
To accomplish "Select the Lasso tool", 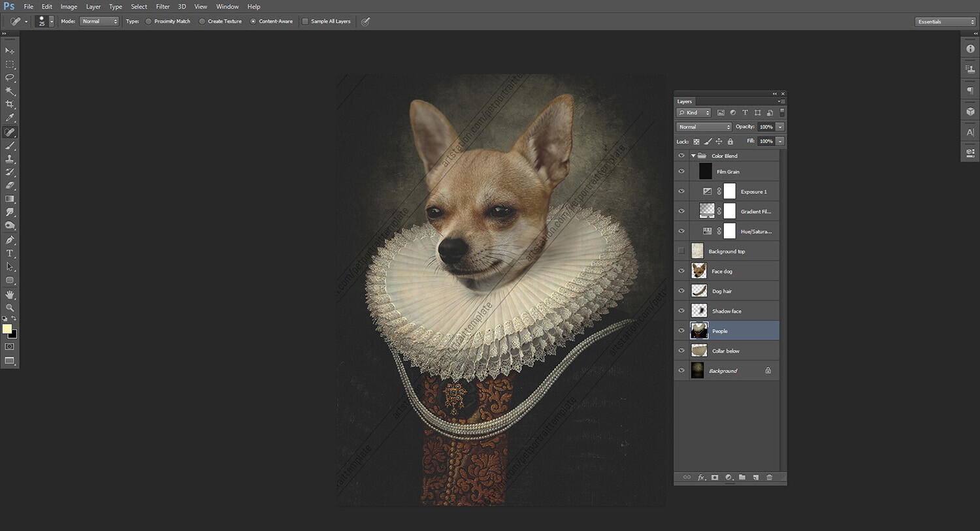I will [9, 78].
